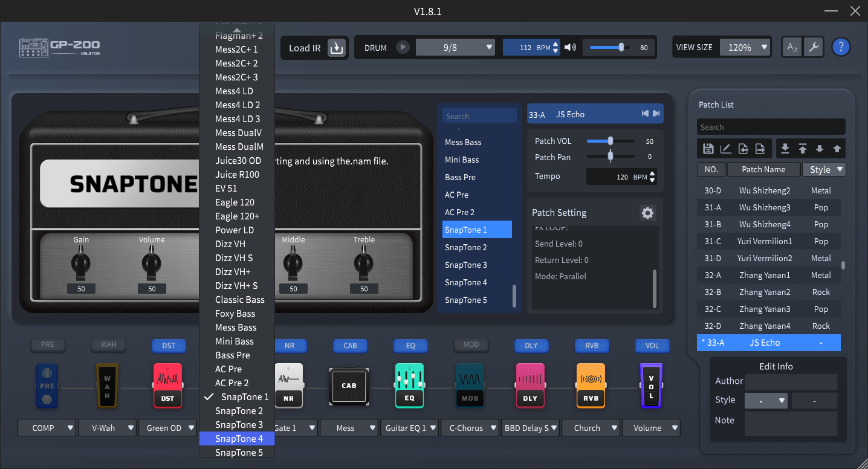Open the Guitar EQ 1 dropdown
Image resolution: width=868 pixels, height=469 pixels.
(410, 428)
